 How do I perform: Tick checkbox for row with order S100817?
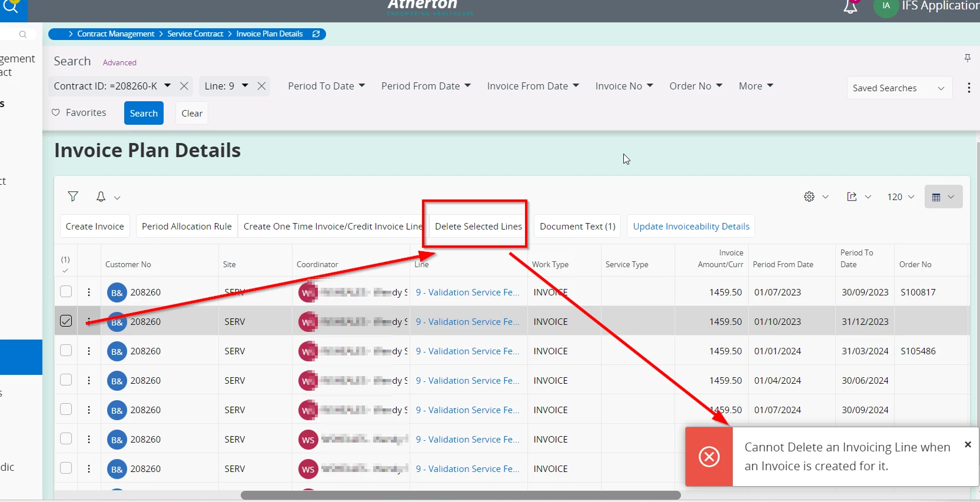point(66,291)
